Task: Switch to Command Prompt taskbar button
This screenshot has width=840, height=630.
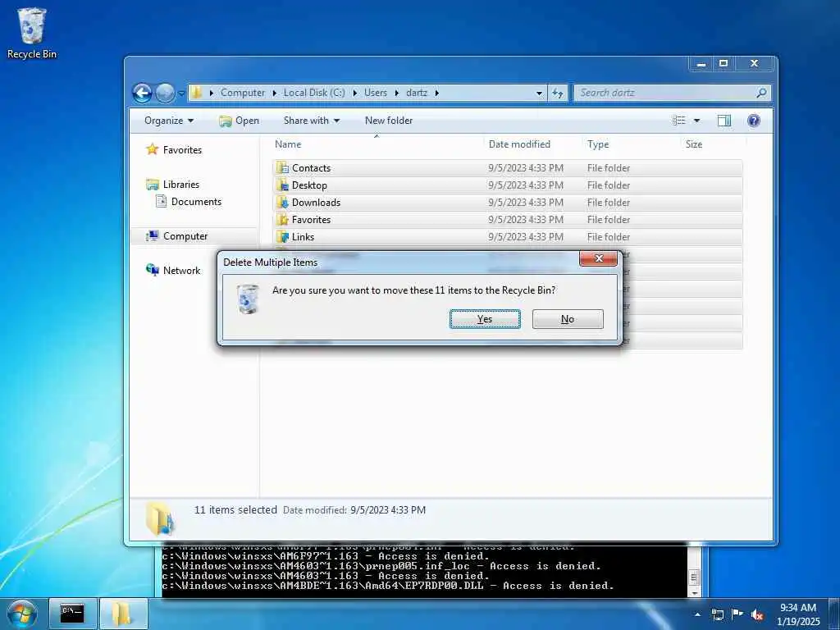Action: coord(72,614)
